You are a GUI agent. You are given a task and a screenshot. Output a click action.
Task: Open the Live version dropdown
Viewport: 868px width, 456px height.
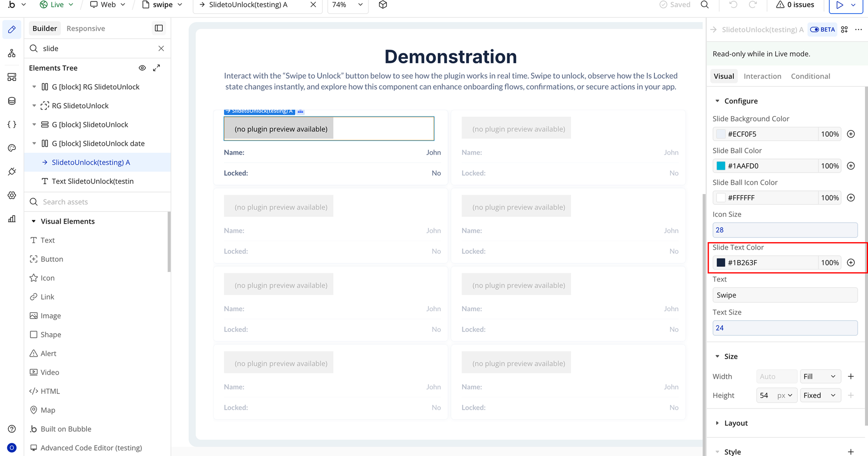click(56, 5)
